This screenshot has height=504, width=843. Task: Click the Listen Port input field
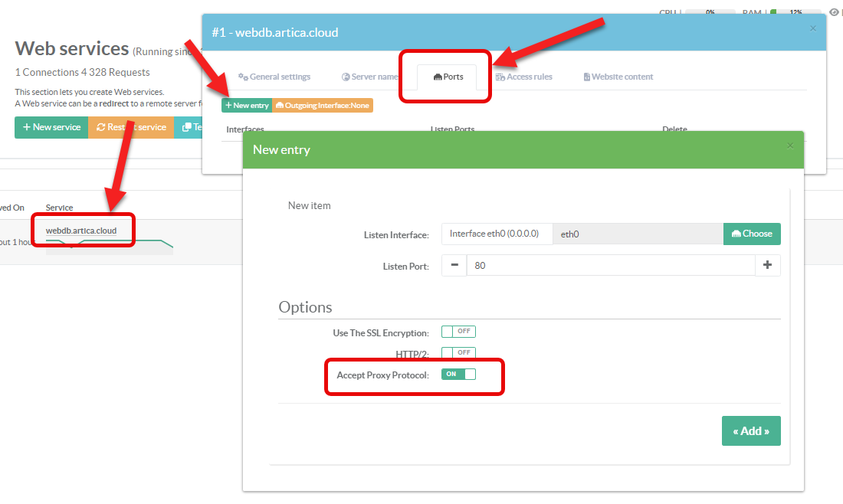click(x=610, y=265)
